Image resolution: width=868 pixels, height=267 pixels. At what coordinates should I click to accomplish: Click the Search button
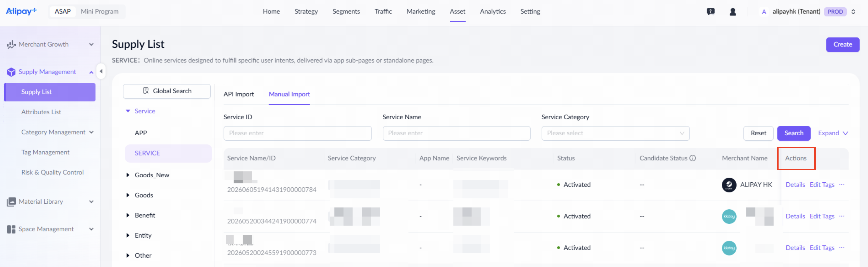point(794,133)
